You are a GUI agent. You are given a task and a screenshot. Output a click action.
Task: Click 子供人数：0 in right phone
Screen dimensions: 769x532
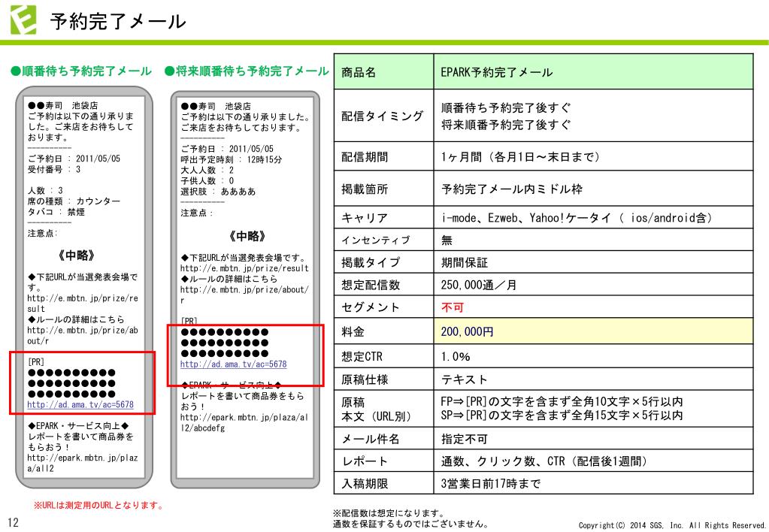[x=207, y=181]
